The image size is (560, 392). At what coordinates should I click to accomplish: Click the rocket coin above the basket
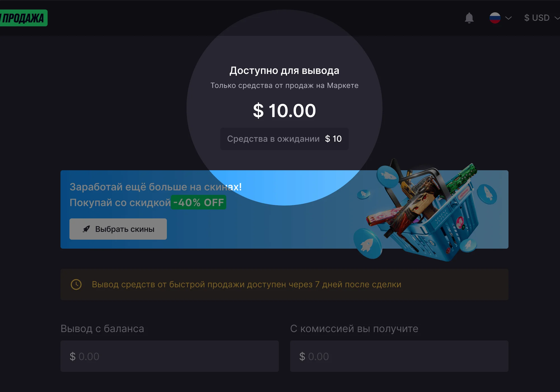(x=388, y=176)
